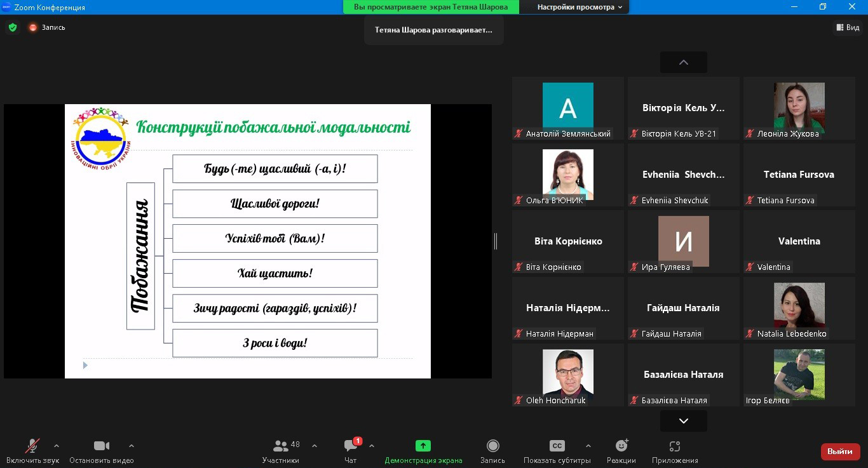Click slide heading 'Конструкції побажальної модальності'

pos(273,127)
